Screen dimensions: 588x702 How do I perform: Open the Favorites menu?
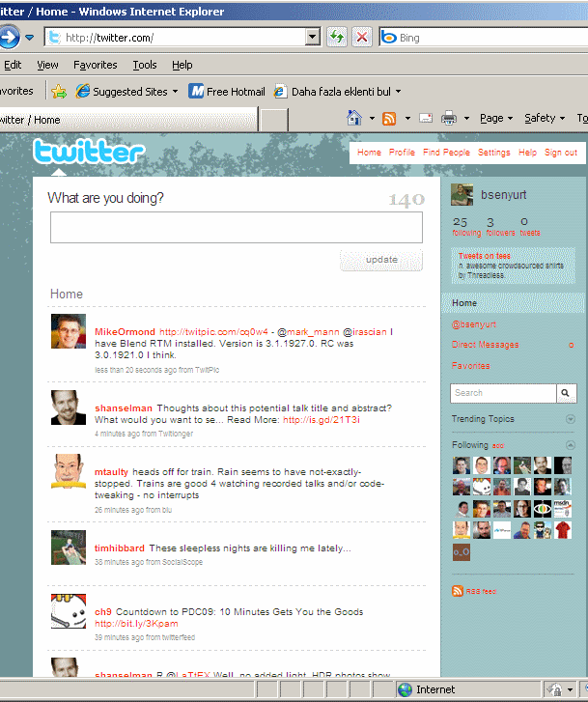[96, 65]
